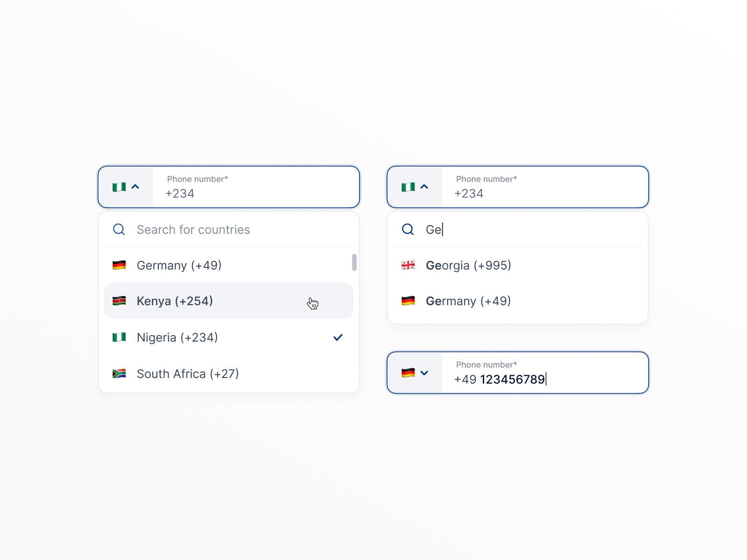747x560 pixels.
Task: Click the South Africa flag in the list
Action: point(120,373)
